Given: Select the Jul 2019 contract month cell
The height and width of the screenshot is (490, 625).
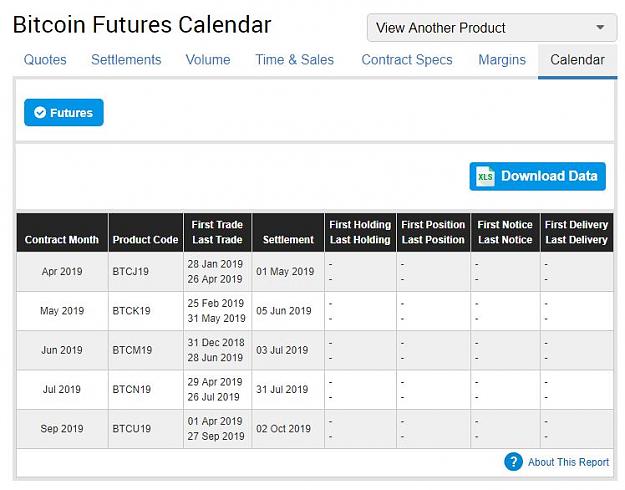Looking at the screenshot, I should (62, 389).
